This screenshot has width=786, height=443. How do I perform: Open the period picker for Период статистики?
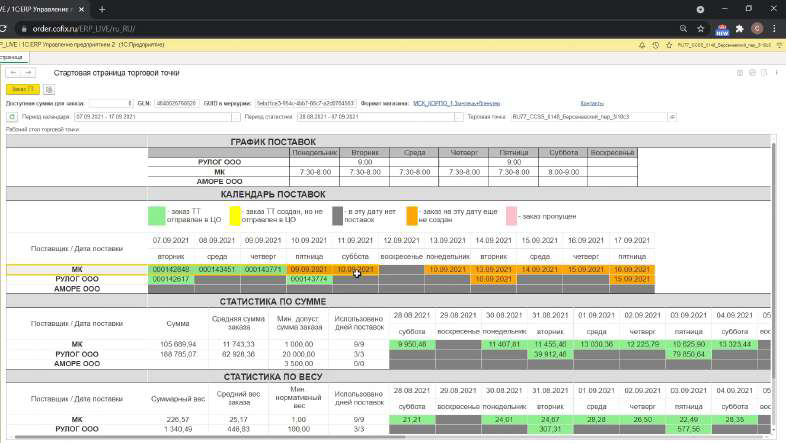coord(458,117)
